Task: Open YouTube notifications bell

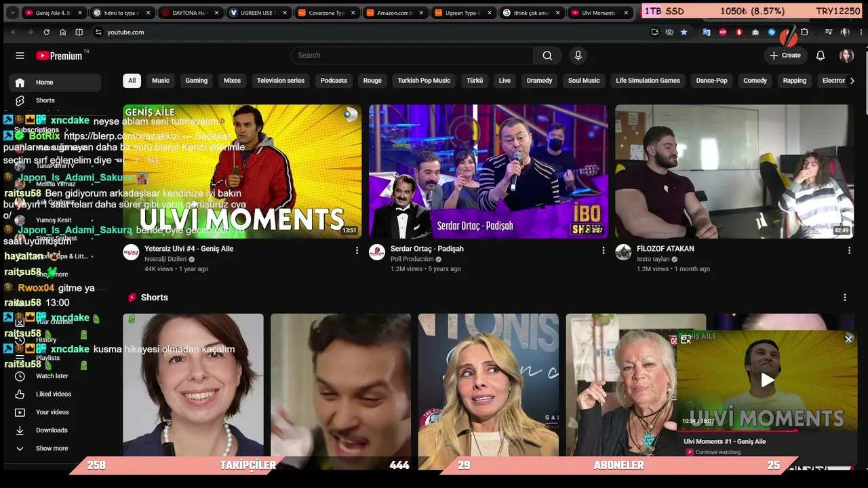Action: pyautogui.click(x=821, y=56)
